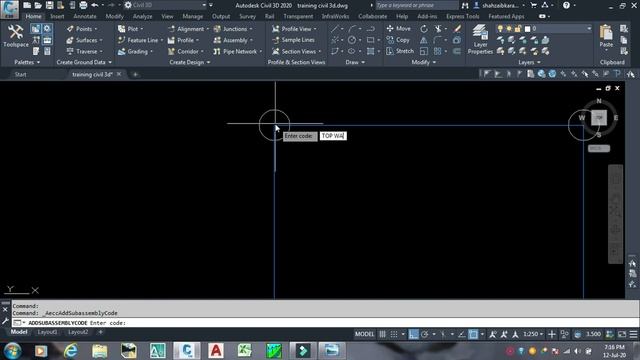640x360 pixels.
Task: Open Layer Properties manager
Action: pos(480,40)
